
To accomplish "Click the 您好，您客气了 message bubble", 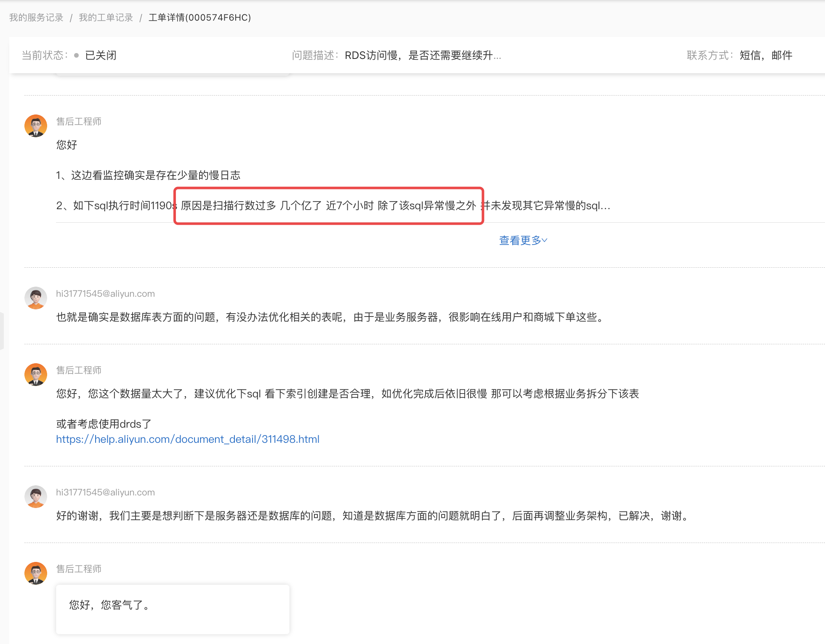I will coord(173,609).
